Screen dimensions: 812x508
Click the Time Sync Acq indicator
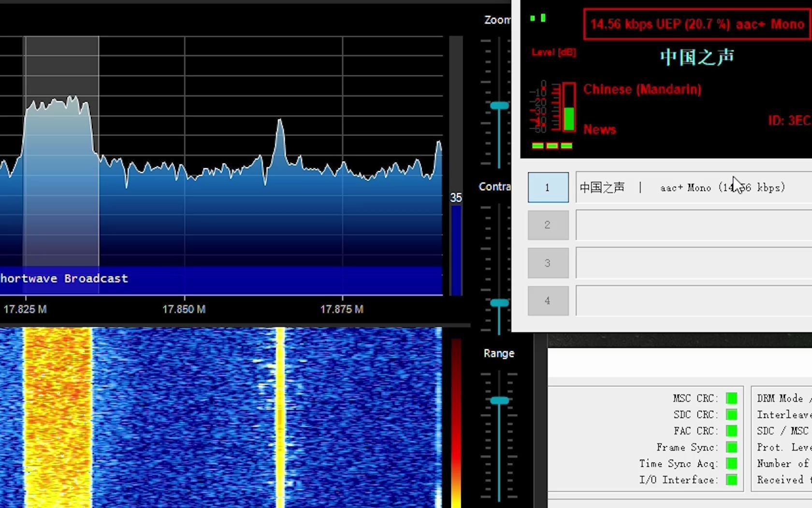[731, 463]
